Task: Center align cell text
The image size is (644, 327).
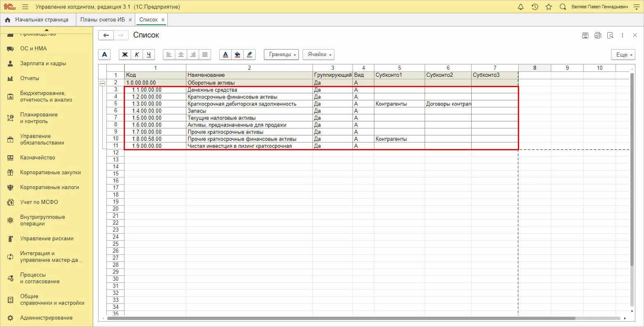Action: (x=181, y=54)
